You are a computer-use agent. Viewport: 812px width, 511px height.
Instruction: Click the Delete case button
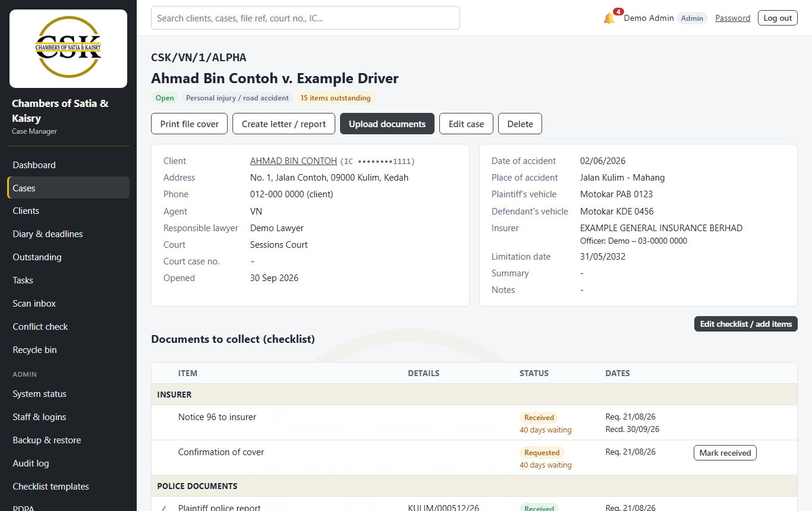click(x=520, y=124)
